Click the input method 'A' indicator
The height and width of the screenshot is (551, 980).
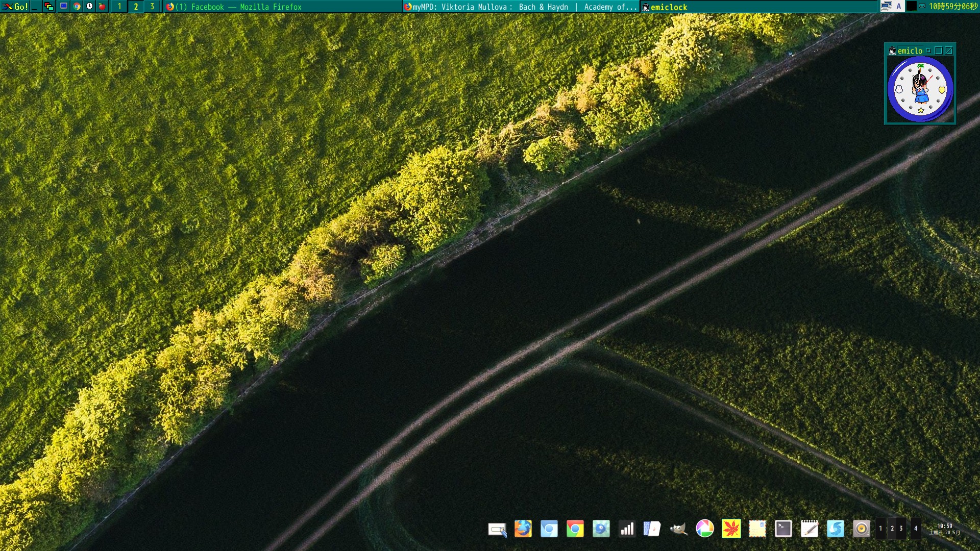(899, 7)
